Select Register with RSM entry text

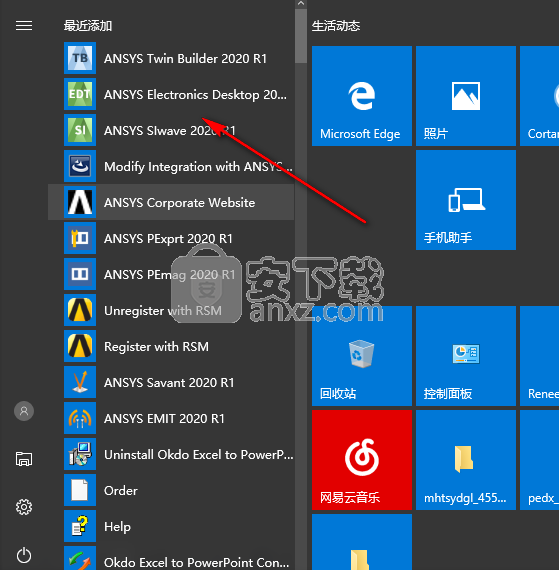click(x=156, y=347)
